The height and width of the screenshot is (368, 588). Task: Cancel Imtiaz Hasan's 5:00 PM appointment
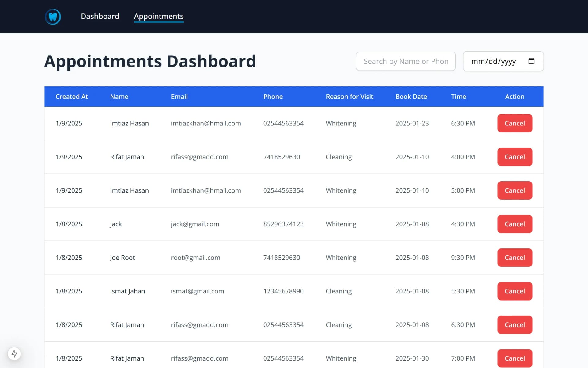click(x=514, y=190)
